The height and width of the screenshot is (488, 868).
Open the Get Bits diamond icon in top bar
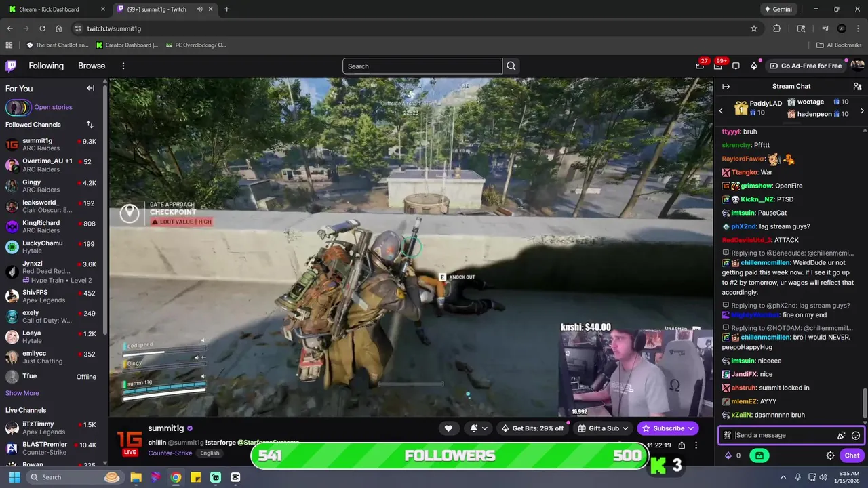(754, 66)
